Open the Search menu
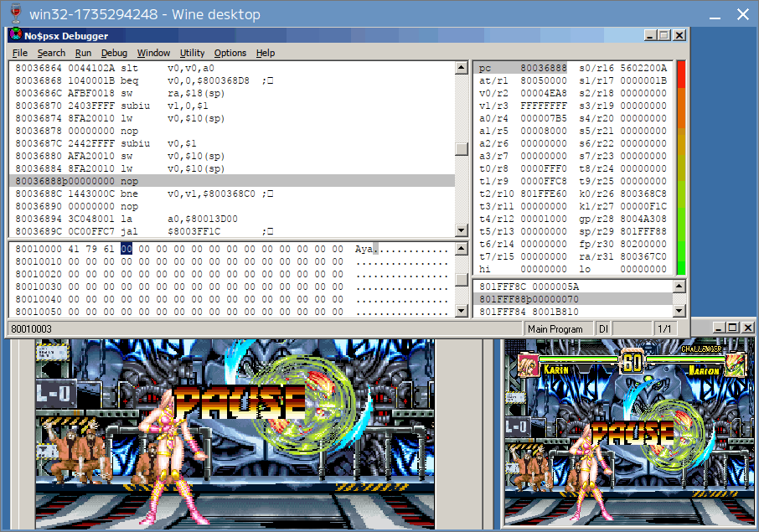Image resolution: width=759 pixels, height=532 pixels. [x=51, y=53]
